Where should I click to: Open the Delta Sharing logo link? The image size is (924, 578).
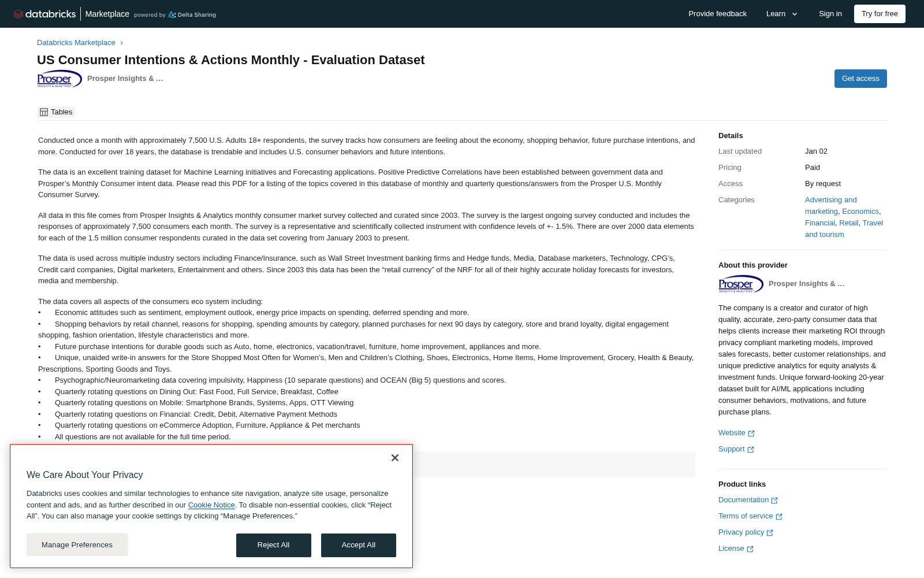coord(192,14)
